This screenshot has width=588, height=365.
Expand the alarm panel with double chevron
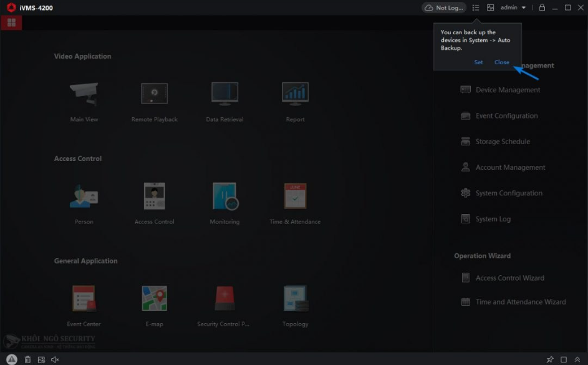pyautogui.click(x=577, y=359)
